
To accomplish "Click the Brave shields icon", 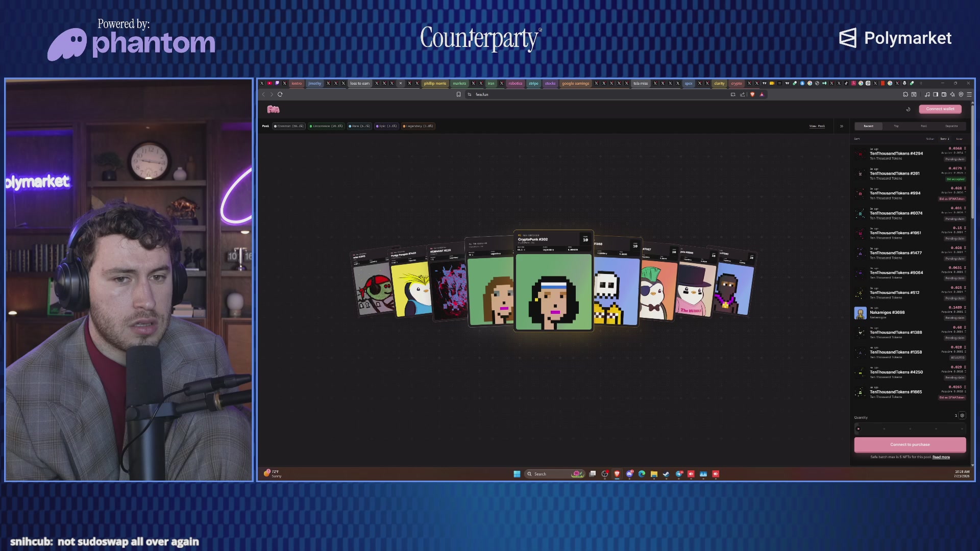I will (752, 94).
